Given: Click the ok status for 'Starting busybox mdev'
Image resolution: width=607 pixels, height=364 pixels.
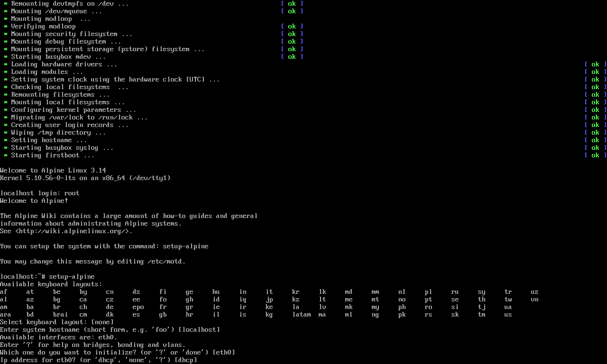Looking at the screenshot, I should (292, 56).
